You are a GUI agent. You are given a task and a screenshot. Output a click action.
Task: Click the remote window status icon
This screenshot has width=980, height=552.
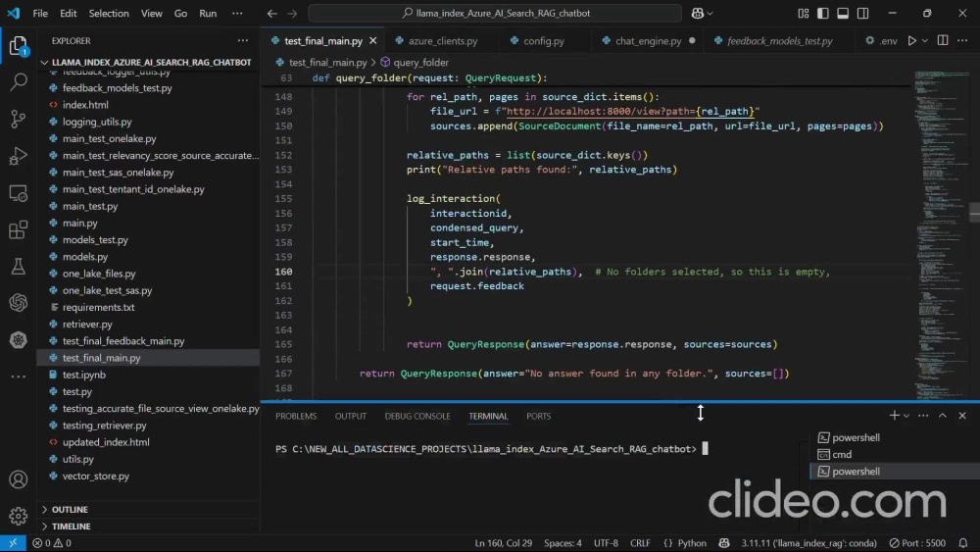[13, 542]
